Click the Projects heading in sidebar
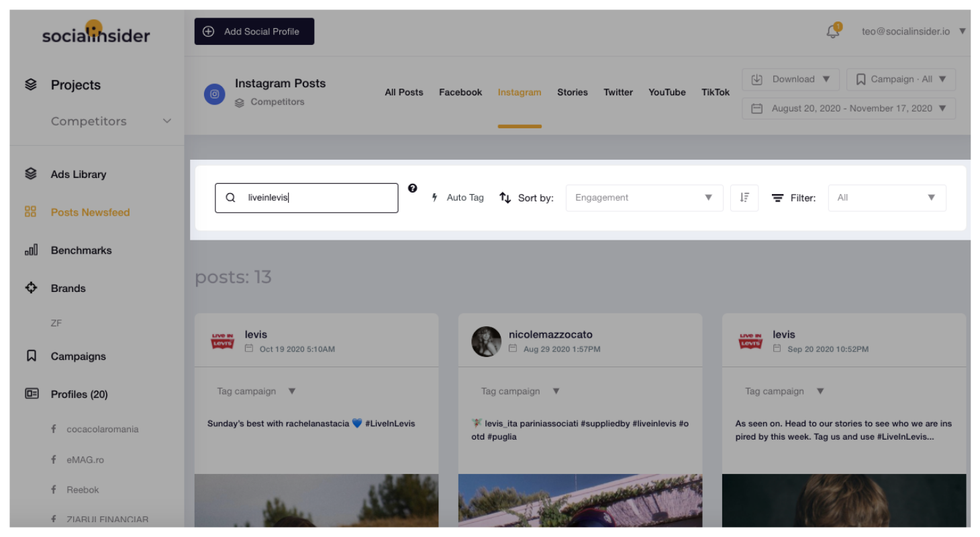This screenshot has height=537, width=980. [76, 85]
